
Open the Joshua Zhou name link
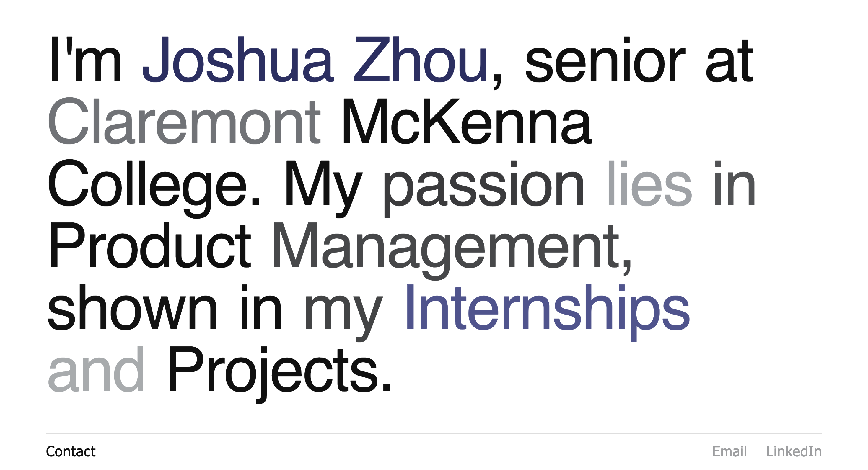315,60
